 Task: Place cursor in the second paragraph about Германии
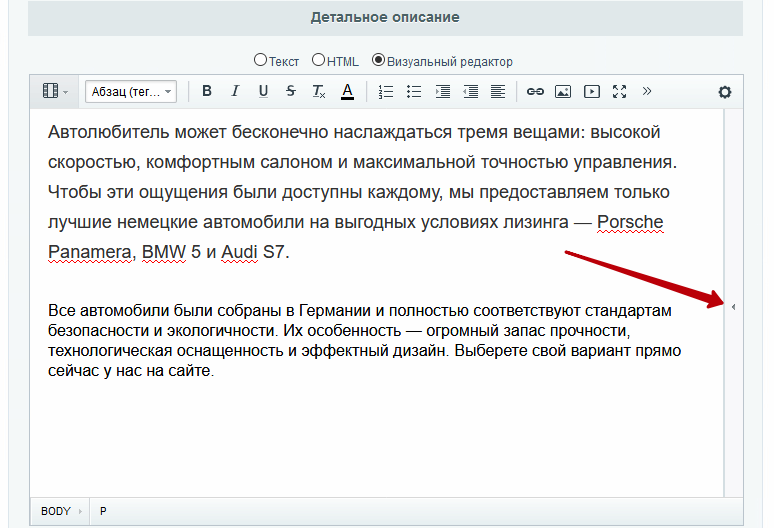(364, 340)
